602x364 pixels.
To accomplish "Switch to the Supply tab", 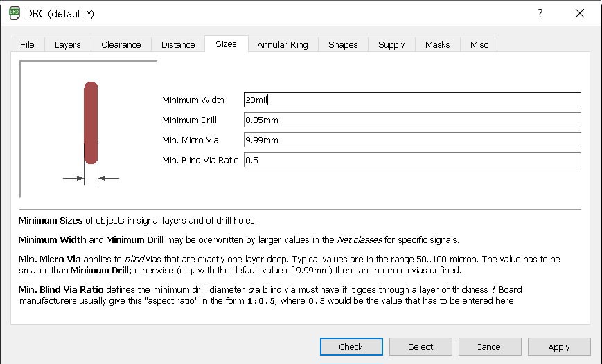I will point(391,44).
